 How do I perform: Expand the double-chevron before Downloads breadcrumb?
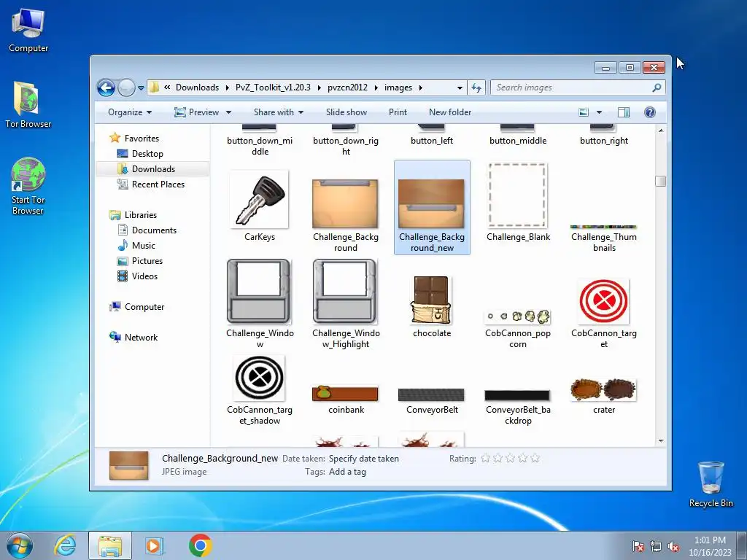pyautogui.click(x=167, y=87)
